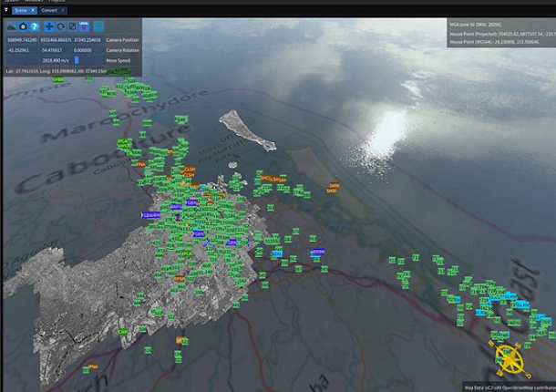
Task: Click the Move Speed label
Action: 118,61
